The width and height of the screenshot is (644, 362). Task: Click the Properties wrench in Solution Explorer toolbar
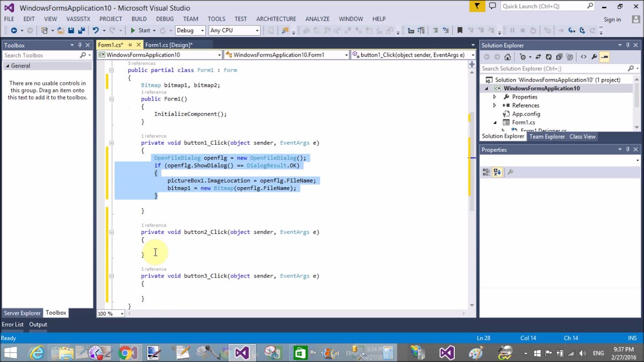tap(594, 57)
